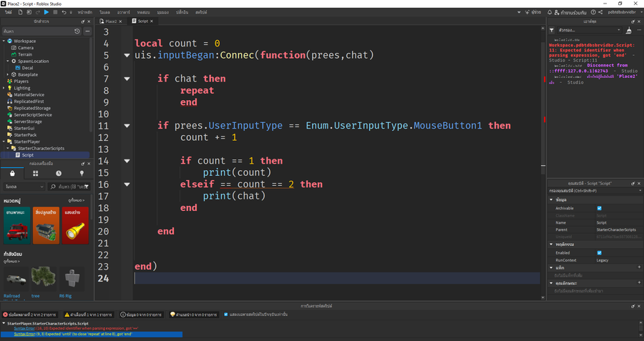Screen dimensions: 644x341
Task: Open Toolbox inventory bag tab
Action: 12,174
